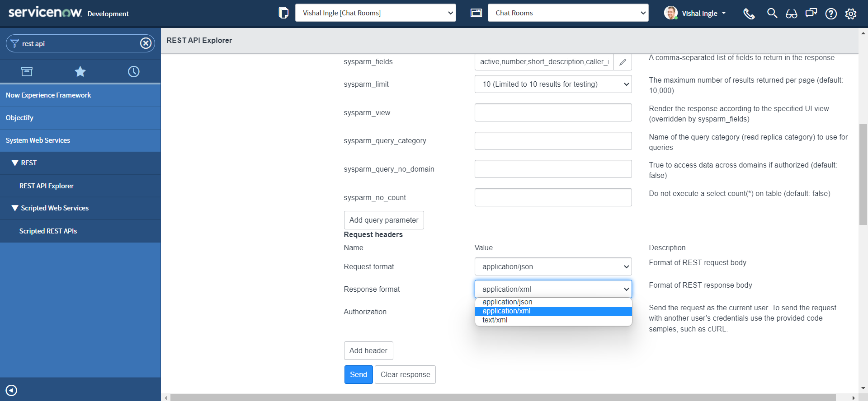Open the update set picker icon
Image resolution: width=868 pixels, height=401 pixels.
(x=283, y=13)
